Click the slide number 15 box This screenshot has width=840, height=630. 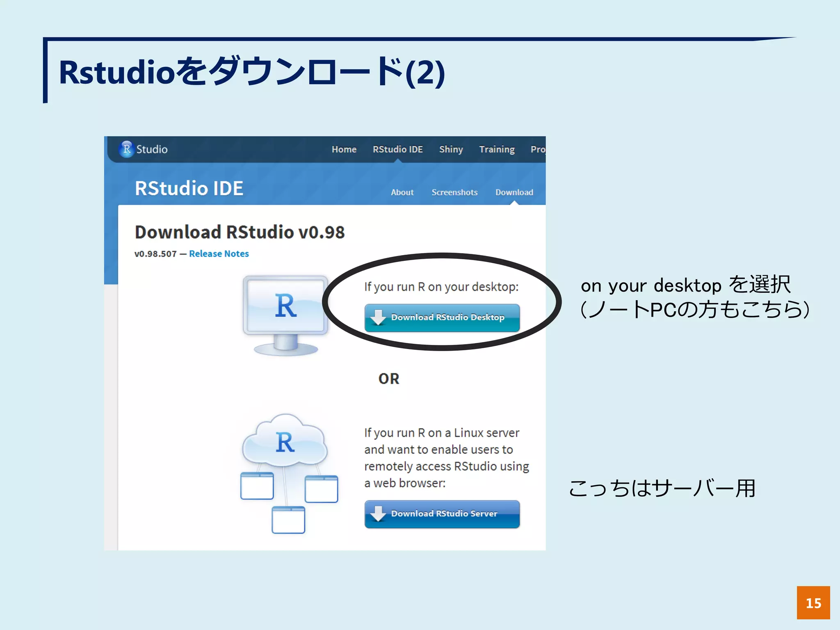click(813, 603)
